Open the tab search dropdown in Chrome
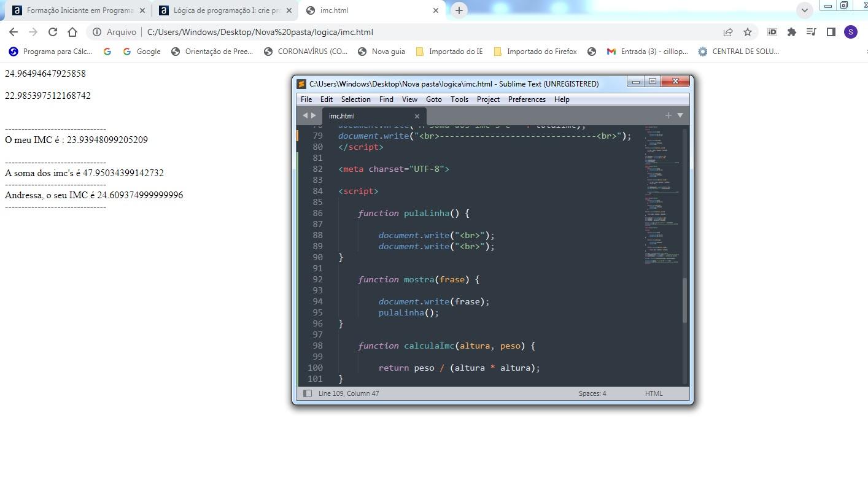The width and height of the screenshot is (868, 491). tap(805, 10)
